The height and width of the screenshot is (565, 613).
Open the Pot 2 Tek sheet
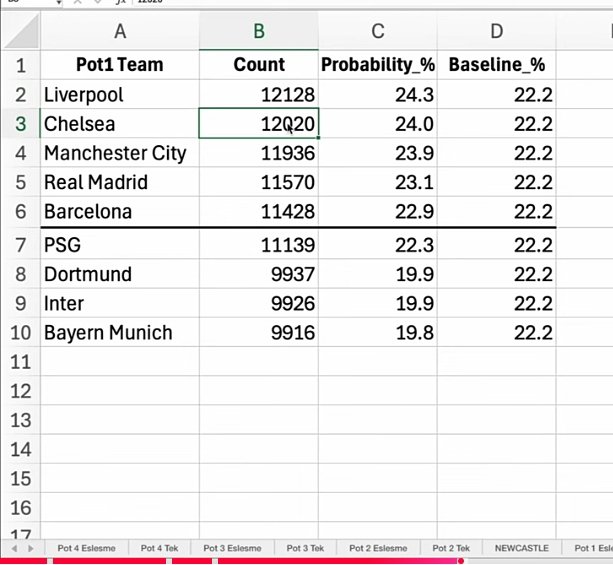451,549
